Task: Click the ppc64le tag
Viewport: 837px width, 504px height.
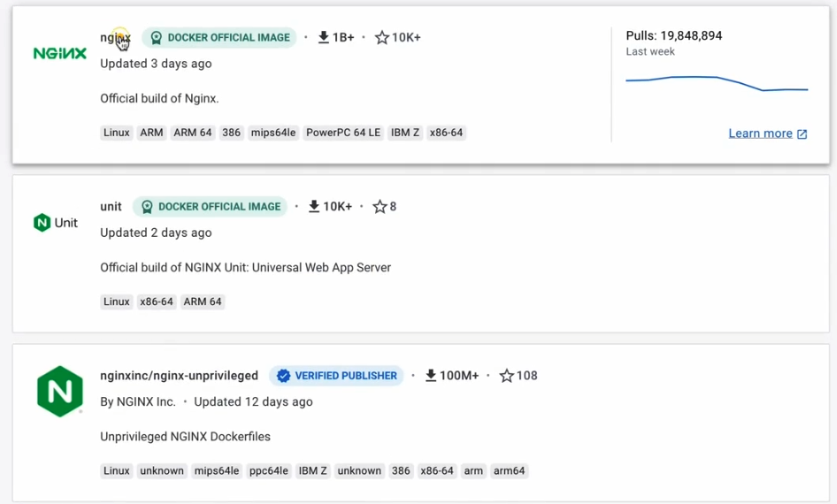Action: (x=268, y=470)
